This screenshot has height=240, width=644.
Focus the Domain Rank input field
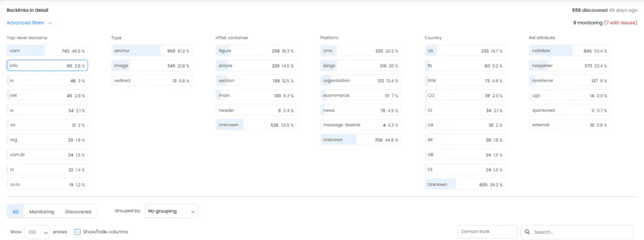(x=487, y=232)
